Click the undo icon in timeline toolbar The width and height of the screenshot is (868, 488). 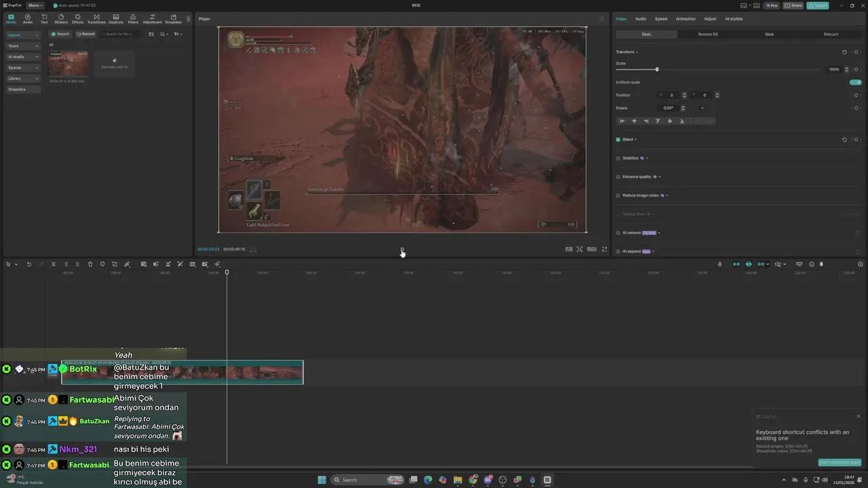coord(29,264)
